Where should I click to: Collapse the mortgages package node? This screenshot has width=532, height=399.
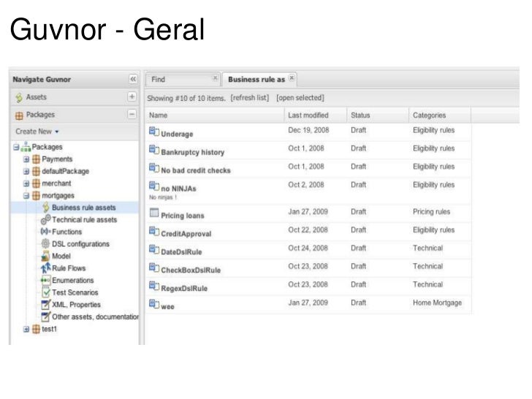(26, 196)
